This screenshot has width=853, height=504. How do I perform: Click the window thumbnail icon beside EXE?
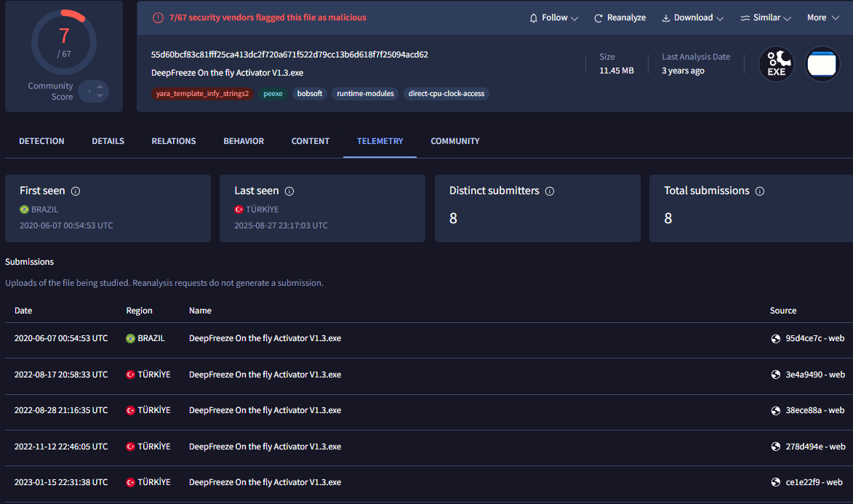click(x=822, y=64)
